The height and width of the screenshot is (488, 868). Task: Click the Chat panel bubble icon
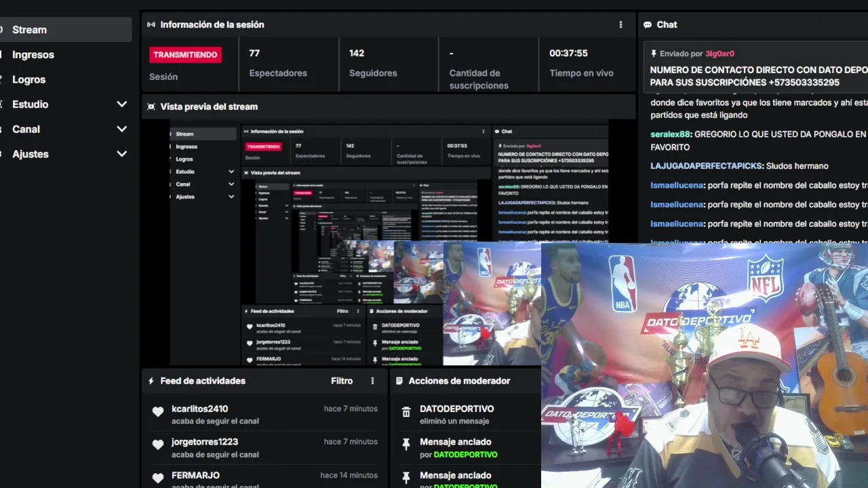(648, 24)
